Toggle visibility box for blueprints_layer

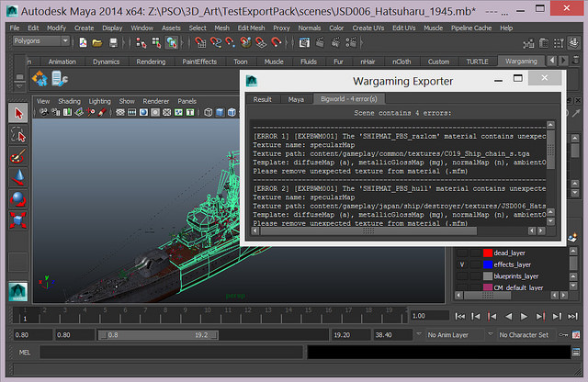460,275
